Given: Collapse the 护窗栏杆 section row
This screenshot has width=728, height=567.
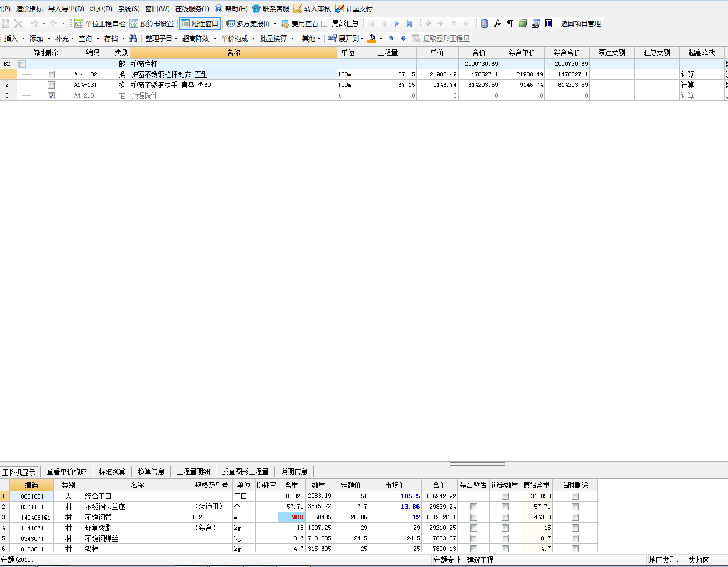Looking at the screenshot, I should tap(22, 64).
